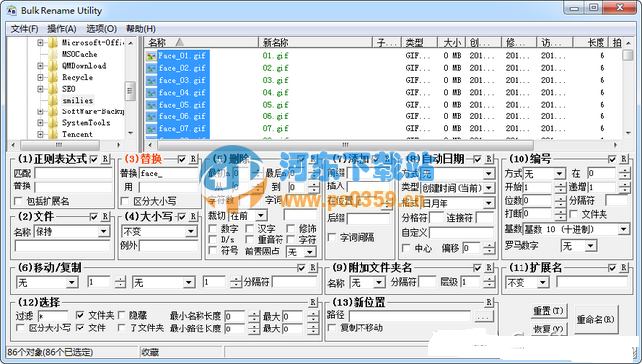Open the extension 不变 dropdown
This screenshot has height=364, width=642.
tap(543, 282)
